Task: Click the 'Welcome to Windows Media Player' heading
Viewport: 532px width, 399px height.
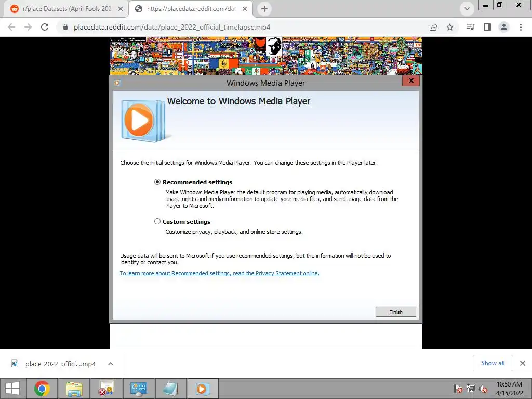Action: pyautogui.click(x=238, y=101)
